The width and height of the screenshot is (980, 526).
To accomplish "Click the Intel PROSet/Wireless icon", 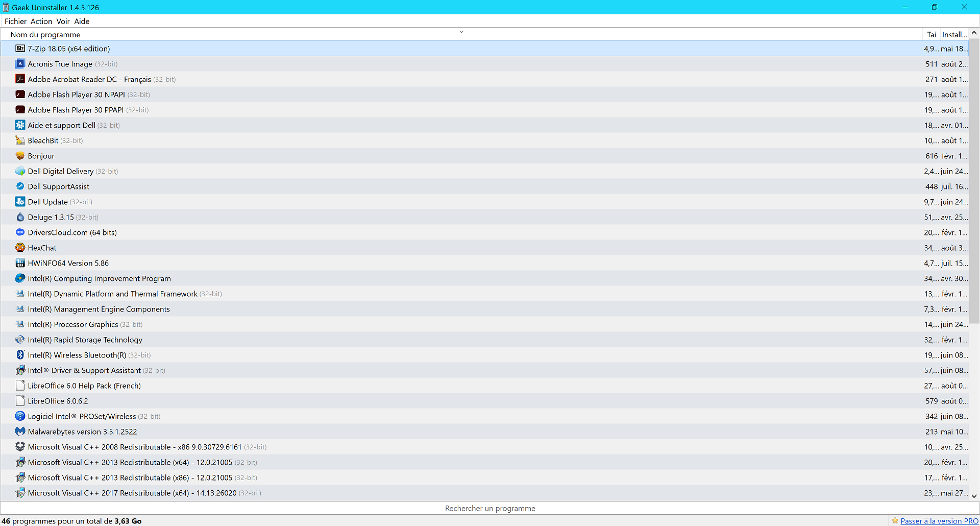I will point(20,416).
